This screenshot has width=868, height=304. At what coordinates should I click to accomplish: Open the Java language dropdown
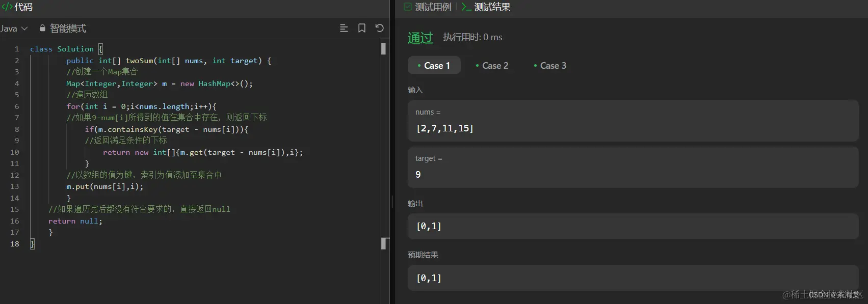click(14, 29)
